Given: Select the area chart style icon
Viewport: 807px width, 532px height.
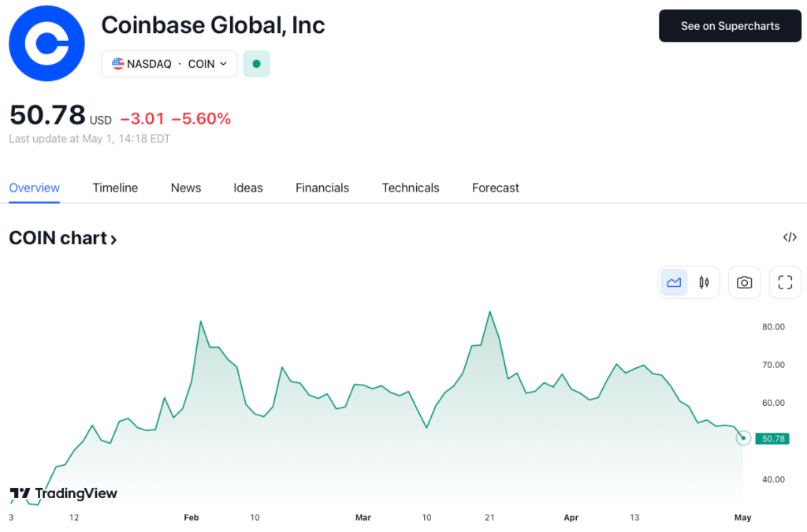Looking at the screenshot, I should click(x=674, y=281).
